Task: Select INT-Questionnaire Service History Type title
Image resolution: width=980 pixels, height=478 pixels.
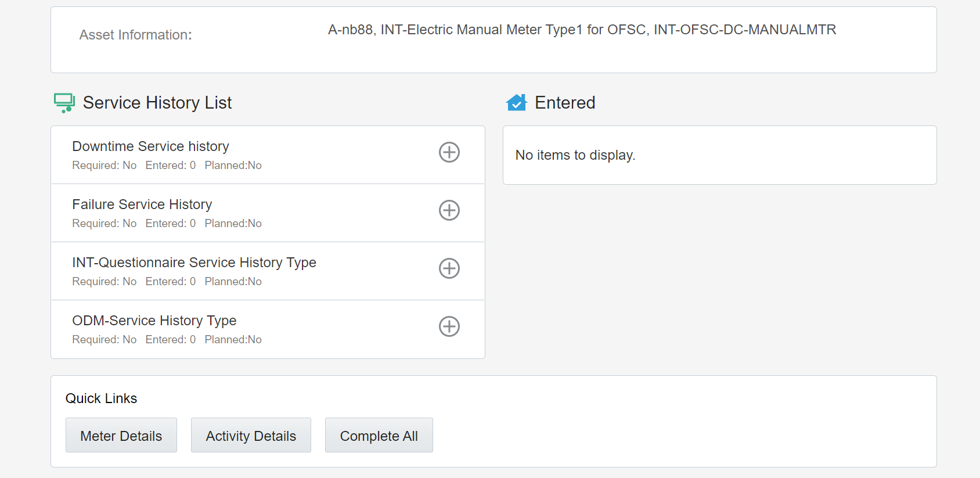Action: (x=194, y=263)
